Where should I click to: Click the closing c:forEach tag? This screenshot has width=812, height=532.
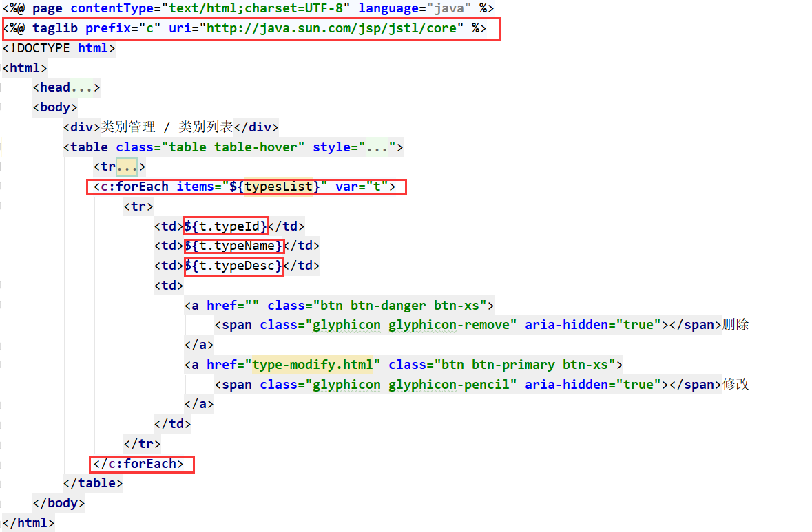pos(142,464)
